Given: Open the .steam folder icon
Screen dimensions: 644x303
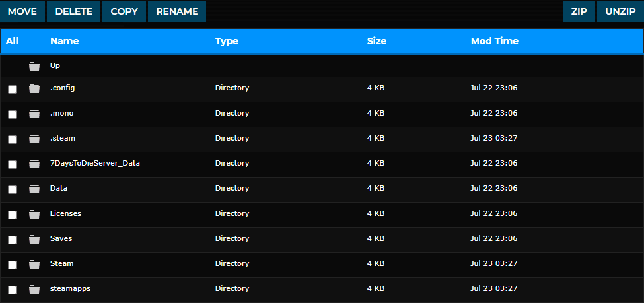Looking at the screenshot, I should point(34,139).
